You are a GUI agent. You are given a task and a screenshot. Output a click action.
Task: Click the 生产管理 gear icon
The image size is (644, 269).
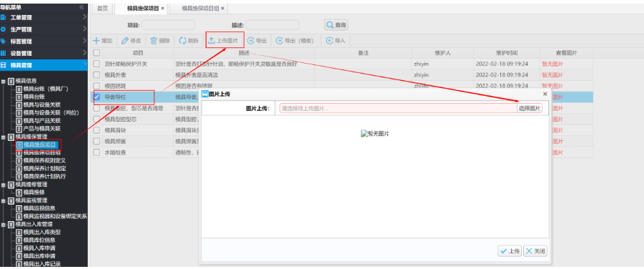point(4,29)
